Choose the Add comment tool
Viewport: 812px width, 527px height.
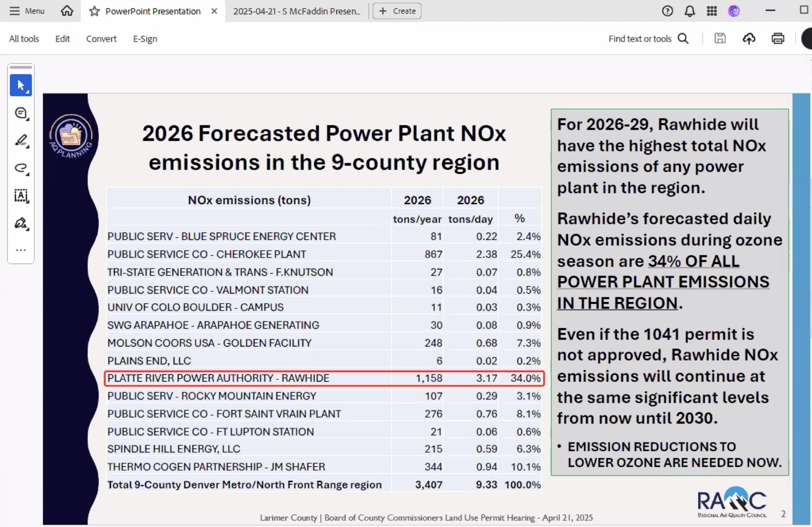tap(21, 113)
